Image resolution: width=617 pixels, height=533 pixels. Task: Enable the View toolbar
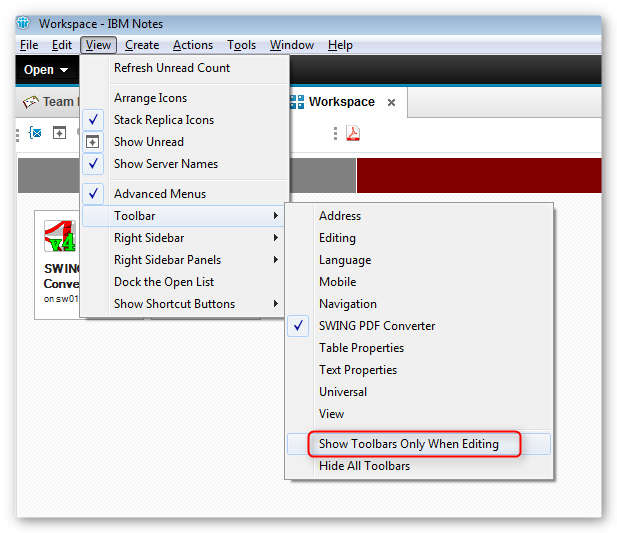[419, 414]
